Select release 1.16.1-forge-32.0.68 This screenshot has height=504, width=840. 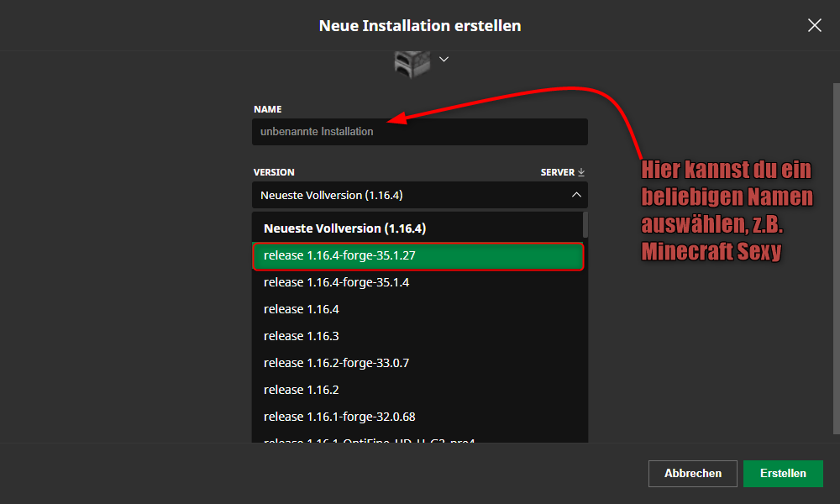[417, 416]
